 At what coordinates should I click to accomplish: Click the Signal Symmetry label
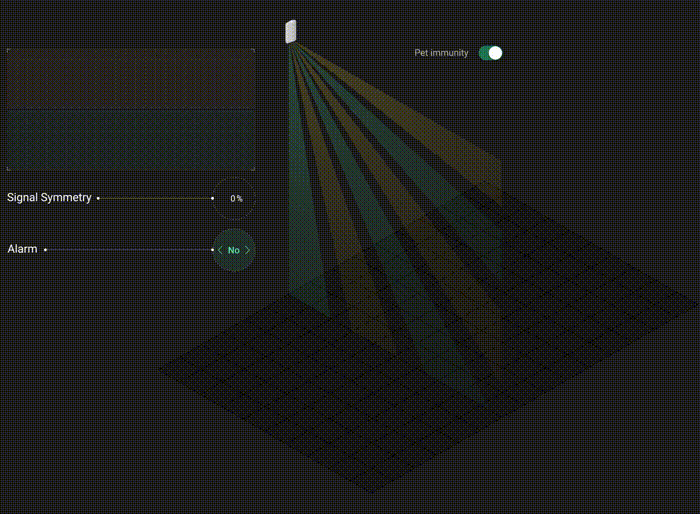pyautogui.click(x=49, y=197)
